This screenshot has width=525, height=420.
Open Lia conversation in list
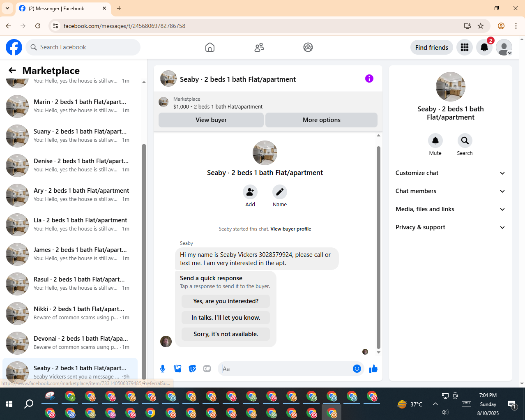70,224
